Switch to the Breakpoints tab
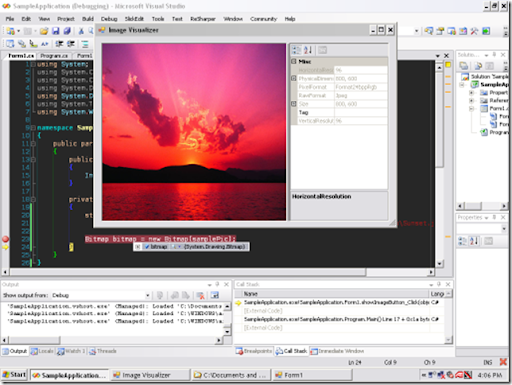 click(x=254, y=351)
